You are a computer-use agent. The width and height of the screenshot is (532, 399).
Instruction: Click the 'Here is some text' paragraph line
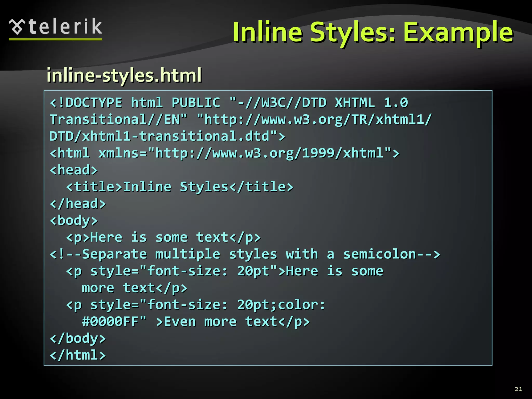163,237
